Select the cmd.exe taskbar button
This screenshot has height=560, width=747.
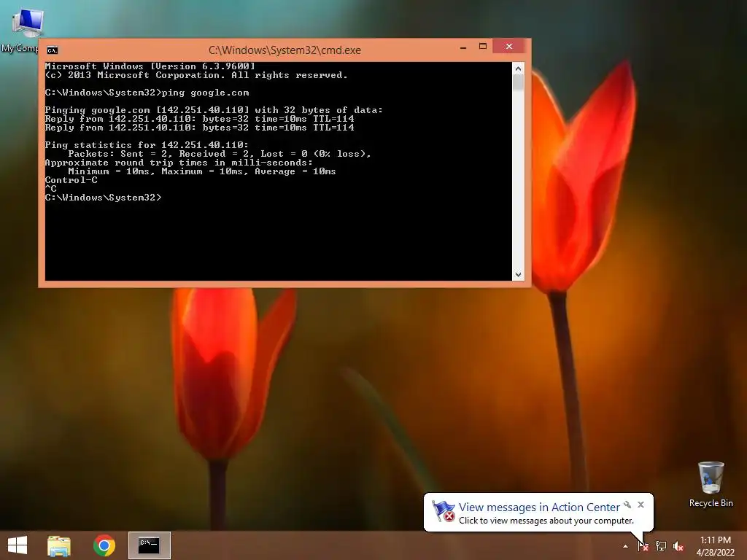(x=149, y=545)
